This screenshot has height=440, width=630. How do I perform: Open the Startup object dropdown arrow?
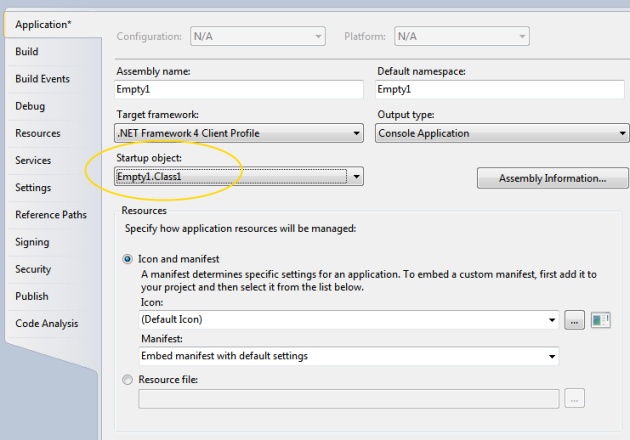click(356, 177)
